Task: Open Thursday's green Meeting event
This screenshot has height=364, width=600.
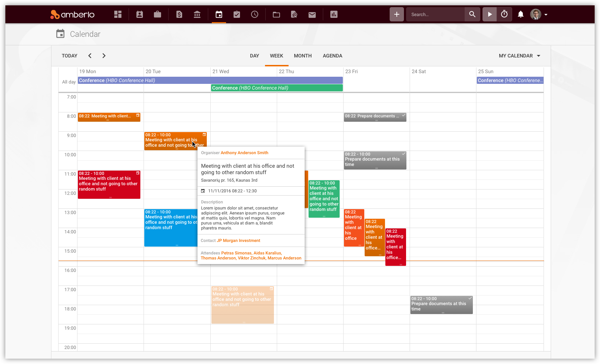Action: tap(324, 199)
